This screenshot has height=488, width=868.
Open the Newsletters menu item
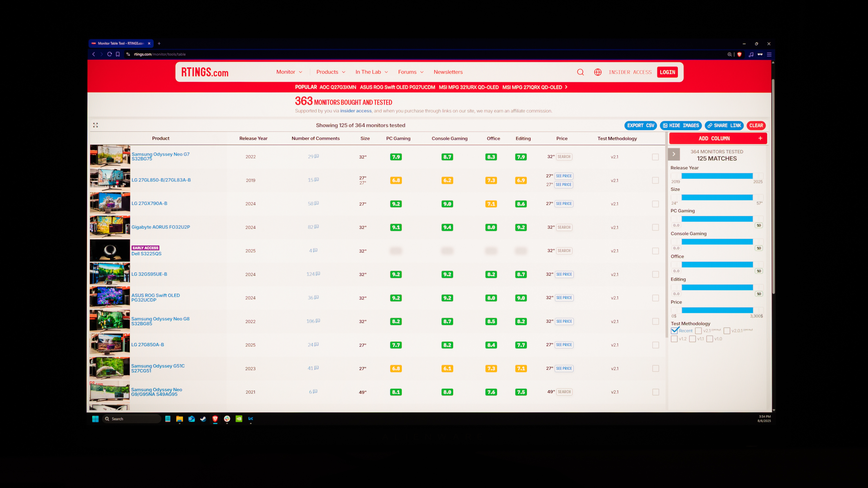(448, 72)
